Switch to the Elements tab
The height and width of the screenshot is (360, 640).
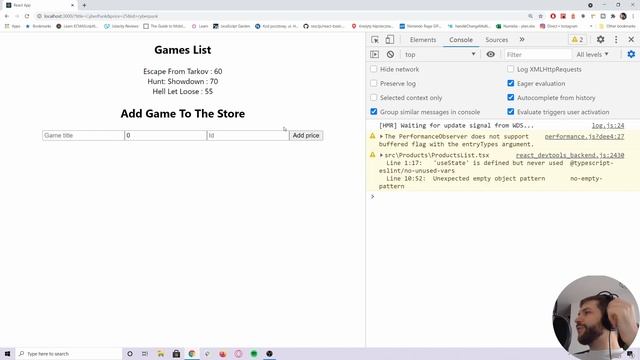tap(423, 40)
